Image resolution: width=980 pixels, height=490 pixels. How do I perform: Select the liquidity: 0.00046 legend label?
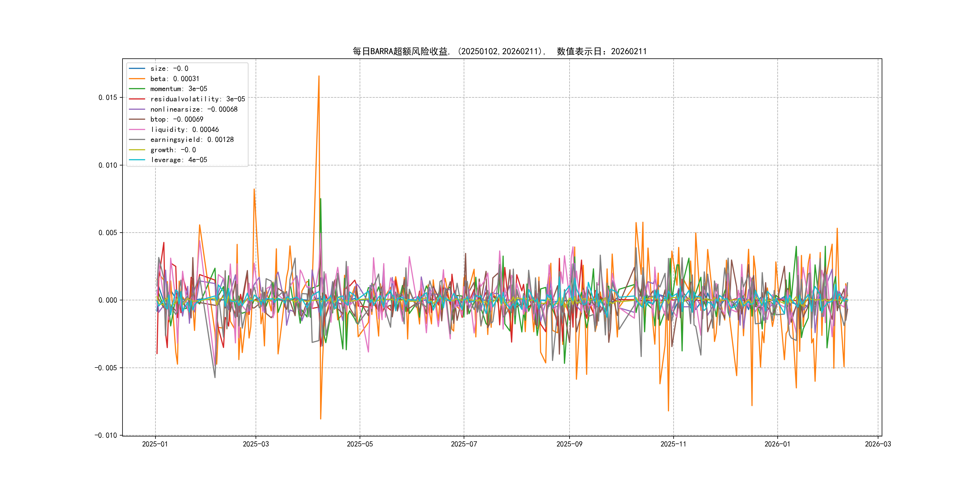185,129
